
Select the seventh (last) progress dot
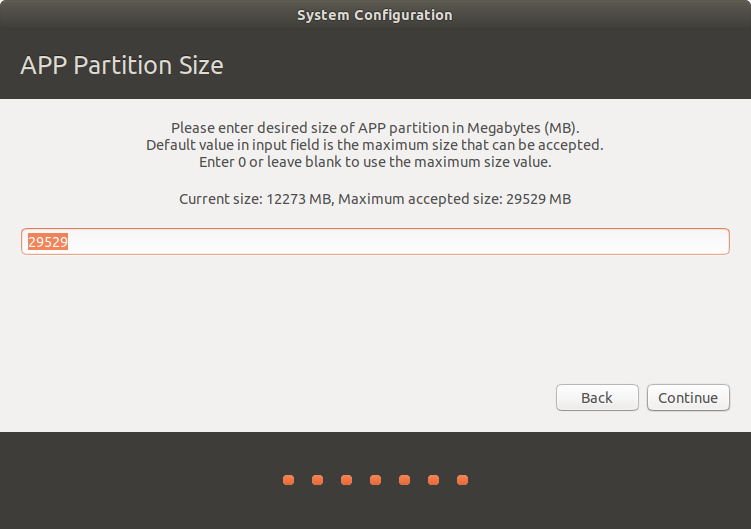coord(462,480)
